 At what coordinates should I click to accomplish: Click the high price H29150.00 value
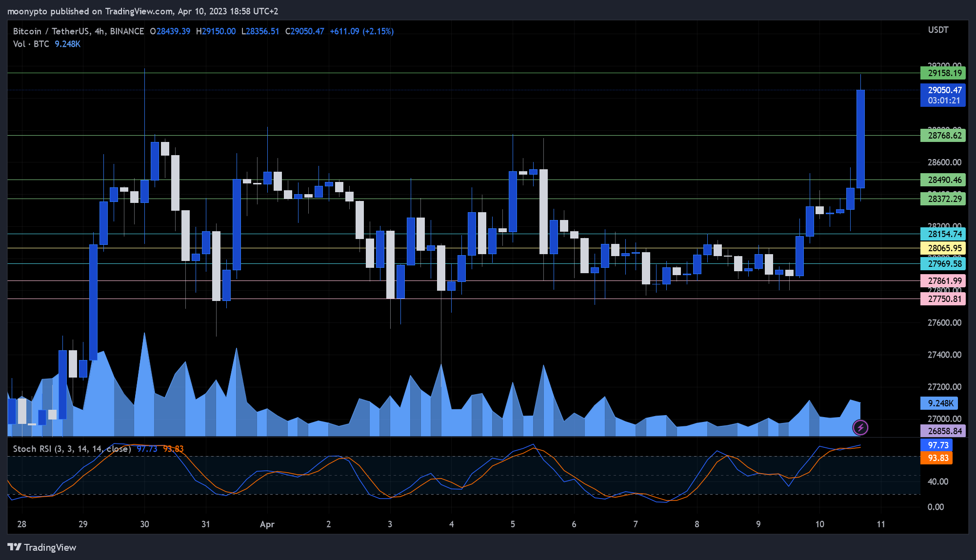point(216,31)
